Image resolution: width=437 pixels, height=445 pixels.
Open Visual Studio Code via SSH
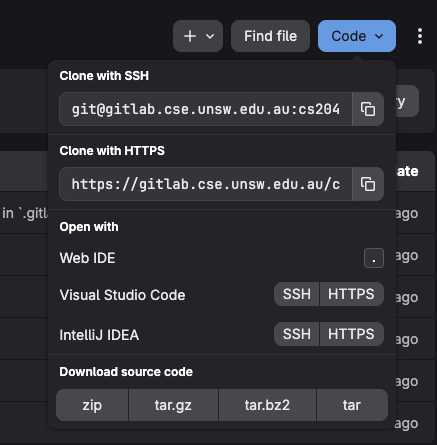point(296,294)
